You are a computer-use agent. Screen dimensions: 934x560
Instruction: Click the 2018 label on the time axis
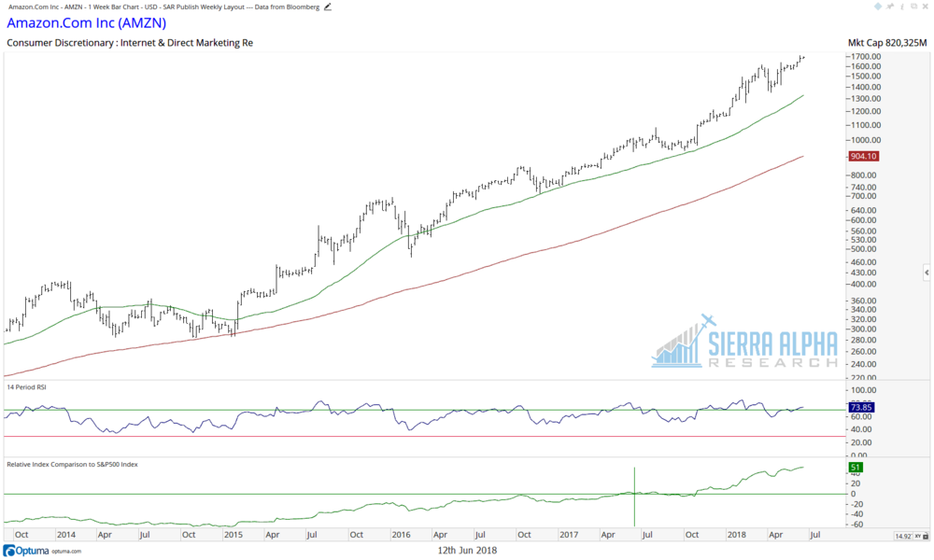point(736,535)
